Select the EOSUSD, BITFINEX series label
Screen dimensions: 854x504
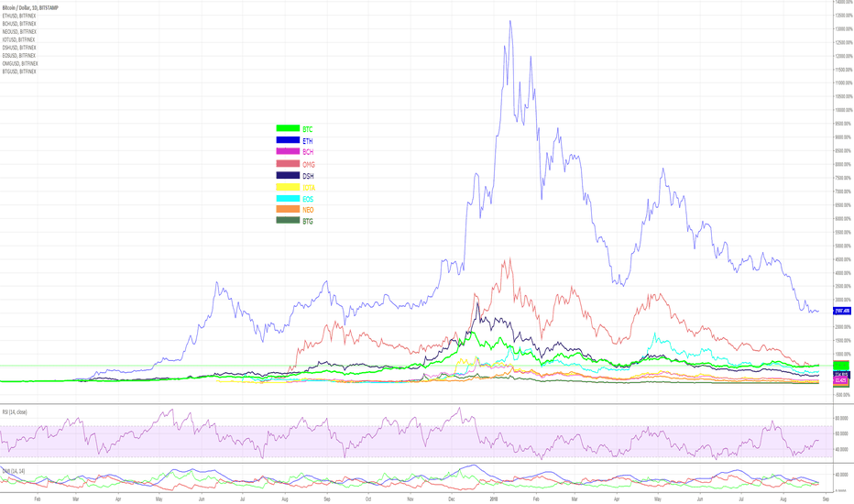tap(19, 56)
